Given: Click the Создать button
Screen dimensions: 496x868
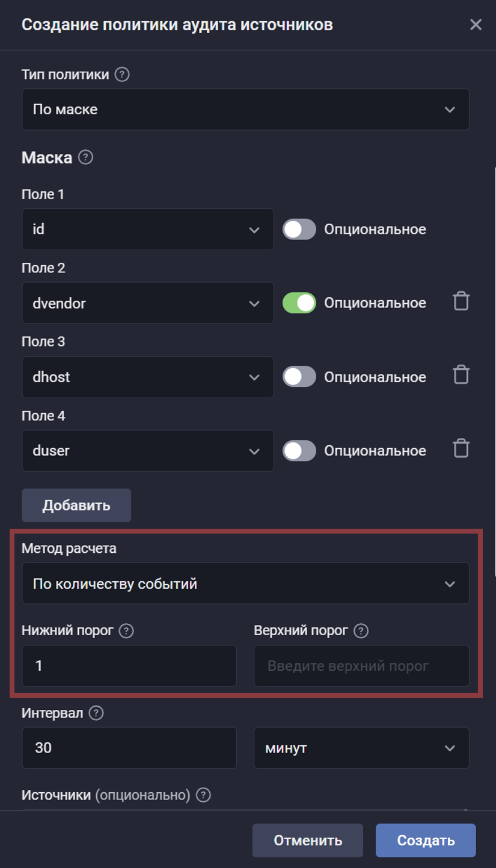Looking at the screenshot, I should click(x=426, y=840).
